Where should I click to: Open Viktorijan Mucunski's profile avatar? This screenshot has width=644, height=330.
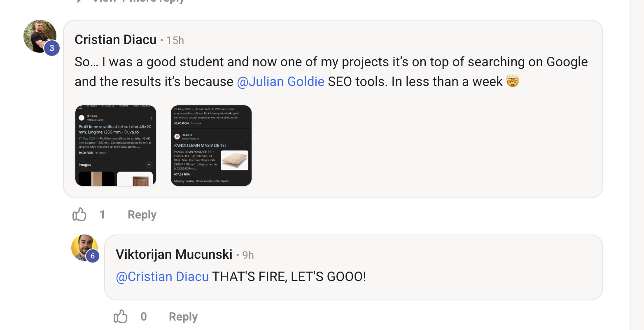[84, 248]
